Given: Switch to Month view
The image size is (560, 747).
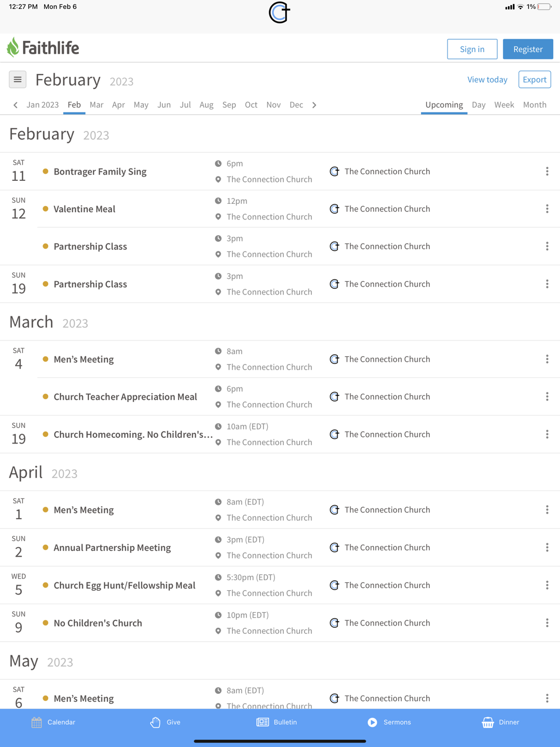Looking at the screenshot, I should (535, 105).
